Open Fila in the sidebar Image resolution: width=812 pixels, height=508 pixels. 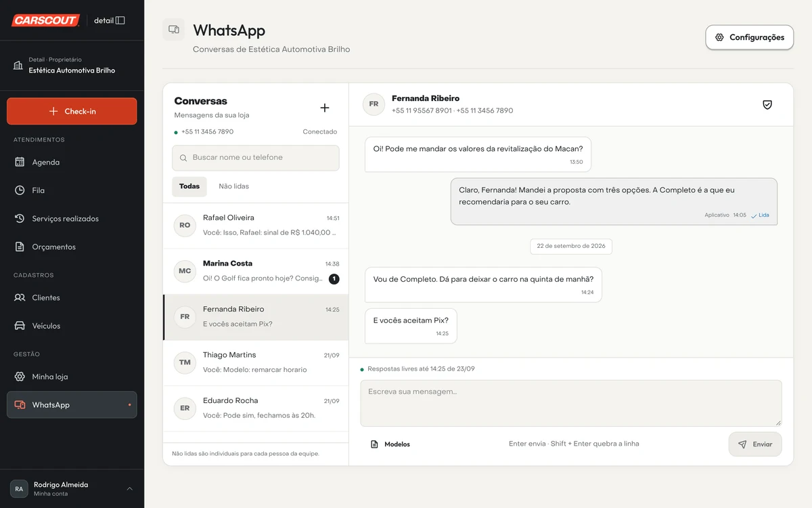pos(72,190)
